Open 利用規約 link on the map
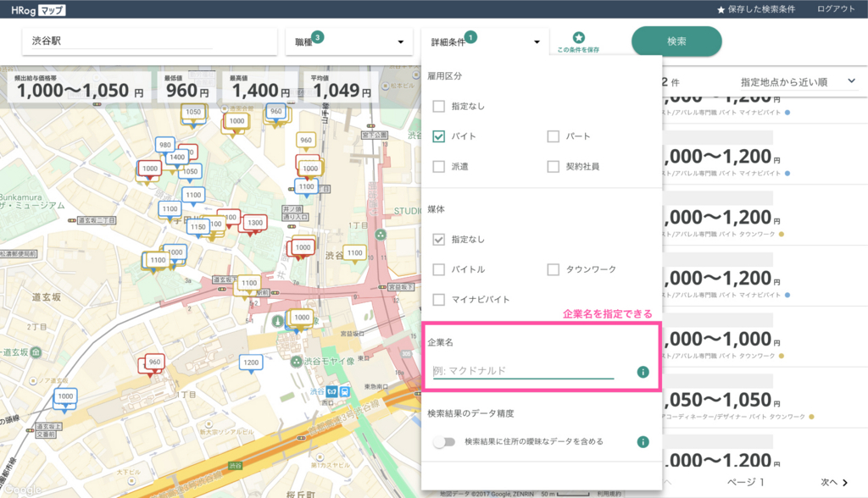Viewport: 868px width, 498px height. [x=609, y=494]
